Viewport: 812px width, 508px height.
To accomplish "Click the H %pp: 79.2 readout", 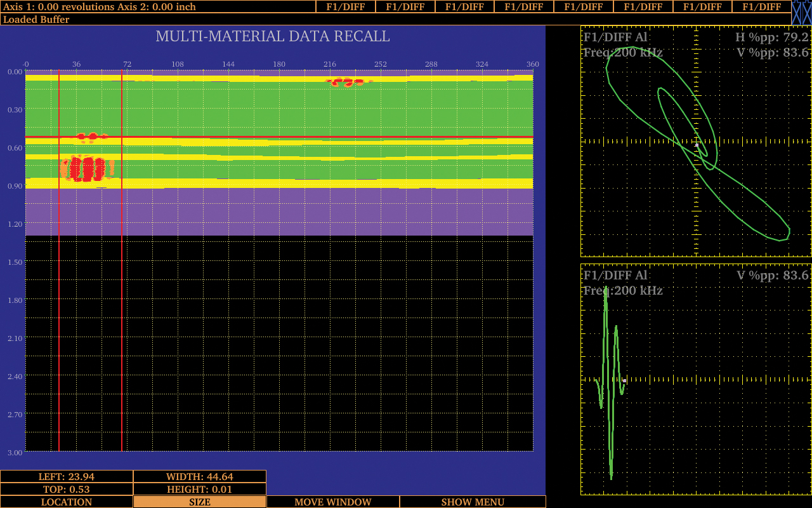I will pyautogui.click(x=772, y=37).
